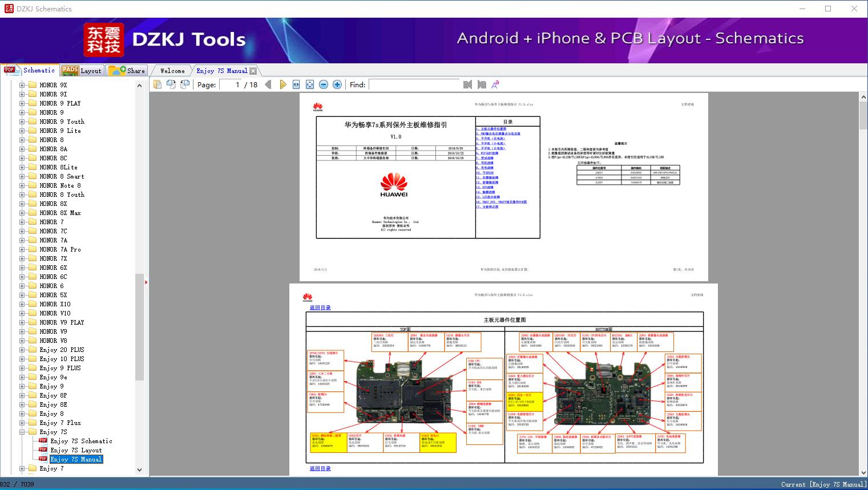Switch to the Layout tab
This screenshot has height=490, width=868.
[x=82, y=71]
